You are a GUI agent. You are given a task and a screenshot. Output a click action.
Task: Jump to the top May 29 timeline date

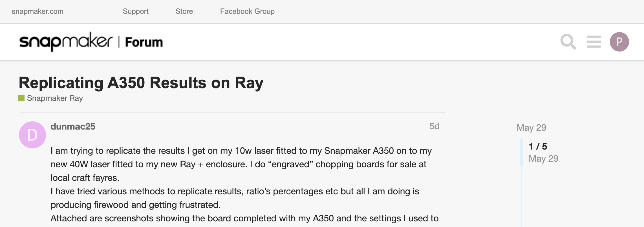[531, 128]
